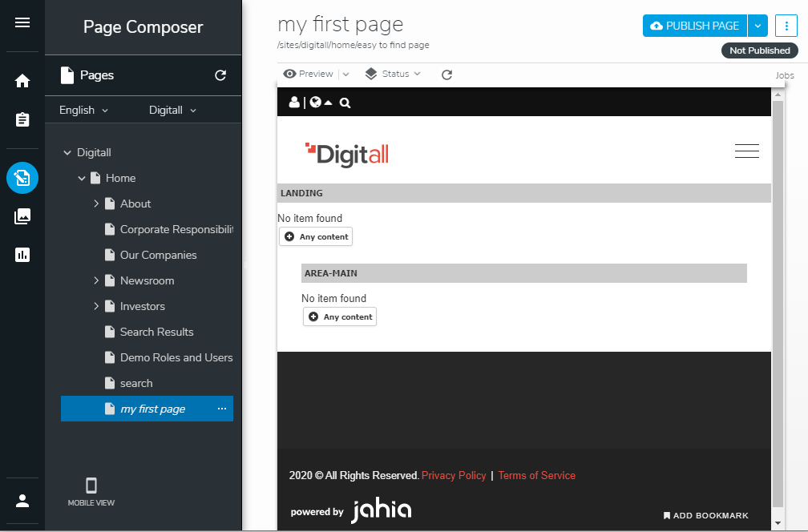Open the hamburger navigation menu
Image resolution: width=808 pixels, height=532 pixels.
click(x=22, y=22)
